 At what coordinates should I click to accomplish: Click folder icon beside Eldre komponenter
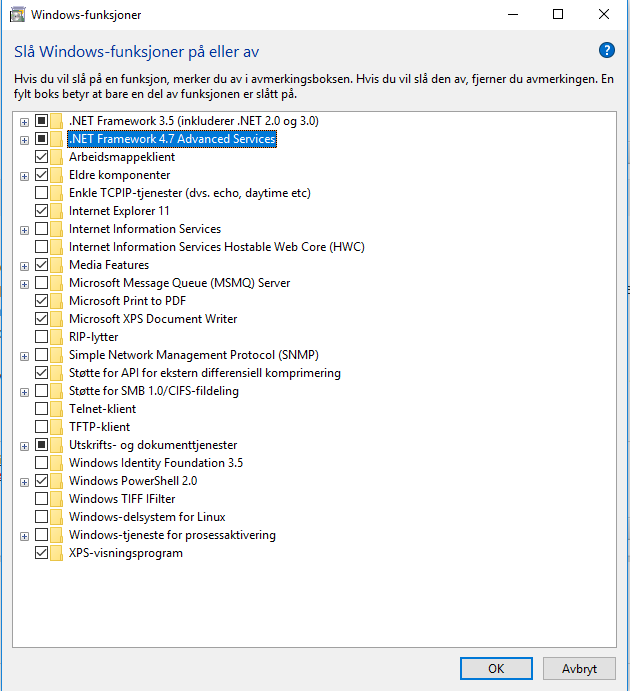tap(56, 175)
